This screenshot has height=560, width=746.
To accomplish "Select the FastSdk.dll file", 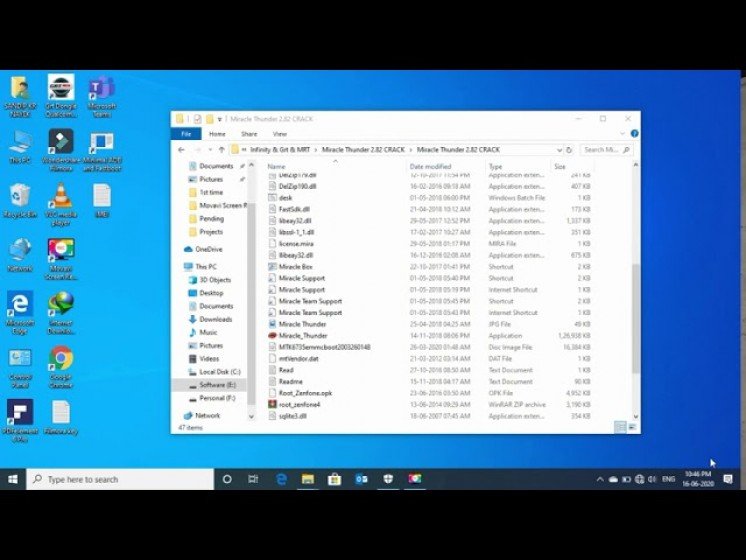I will pyautogui.click(x=294, y=209).
